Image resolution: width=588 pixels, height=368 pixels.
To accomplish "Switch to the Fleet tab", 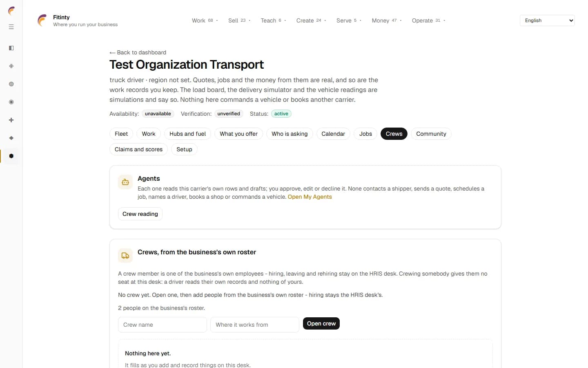I will 121,134.
